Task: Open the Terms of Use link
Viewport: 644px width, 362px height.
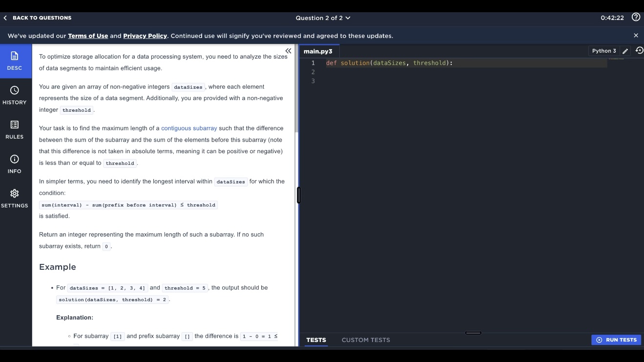Action: (x=88, y=36)
